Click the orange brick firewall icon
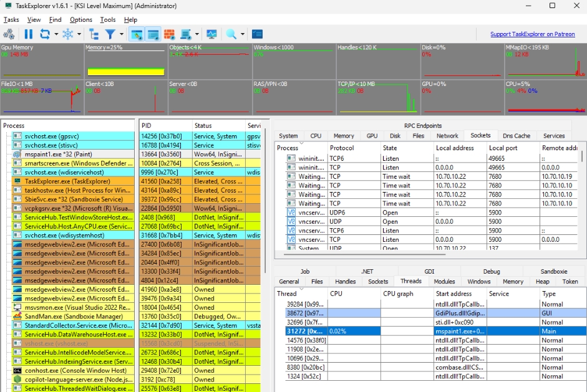Viewport: 587px width, 392px height. coord(169,34)
